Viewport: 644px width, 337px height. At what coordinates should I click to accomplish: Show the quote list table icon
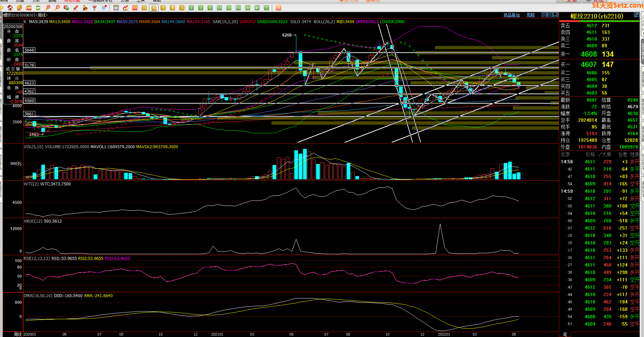click(x=116, y=8)
